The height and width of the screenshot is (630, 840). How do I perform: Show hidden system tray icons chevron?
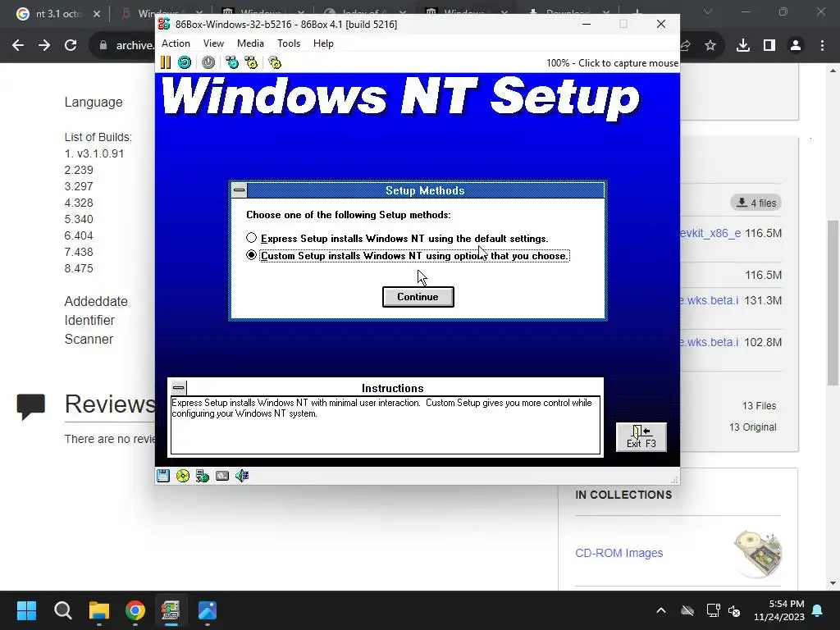661,610
